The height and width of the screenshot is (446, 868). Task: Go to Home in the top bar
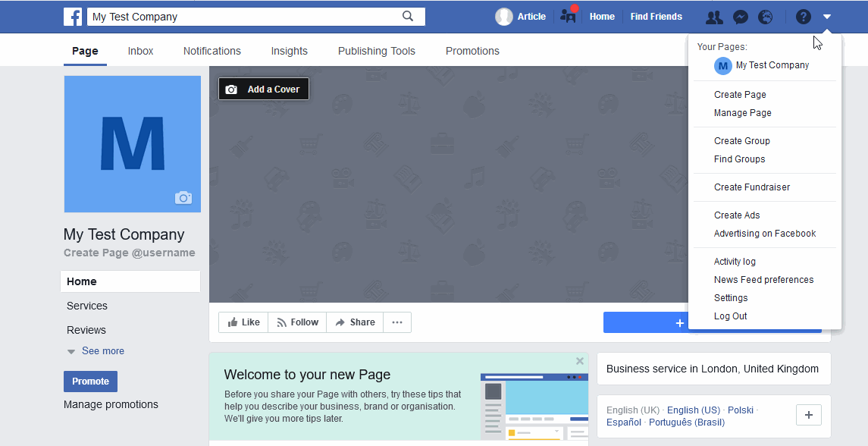click(x=602, y=17)
